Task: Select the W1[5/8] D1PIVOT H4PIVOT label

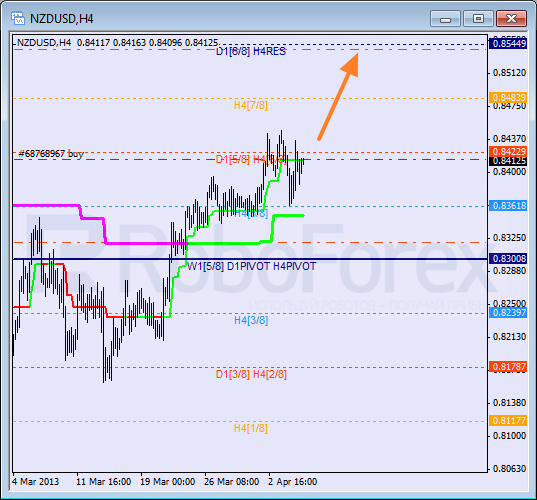Action: click(251, 266)
